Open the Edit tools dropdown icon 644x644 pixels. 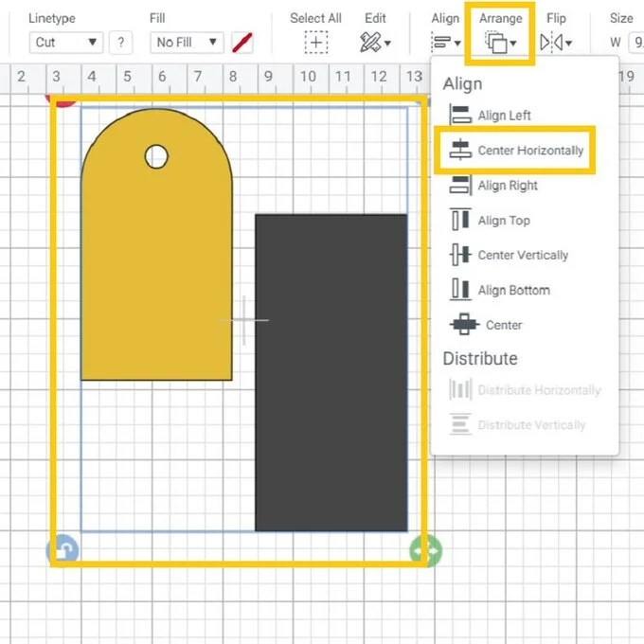click(x=375, y=43)
